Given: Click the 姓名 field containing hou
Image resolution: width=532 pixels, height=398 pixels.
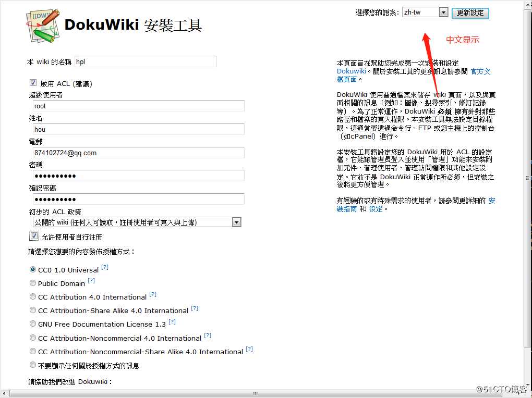Looking at the screenshot, I should point(138,129).
